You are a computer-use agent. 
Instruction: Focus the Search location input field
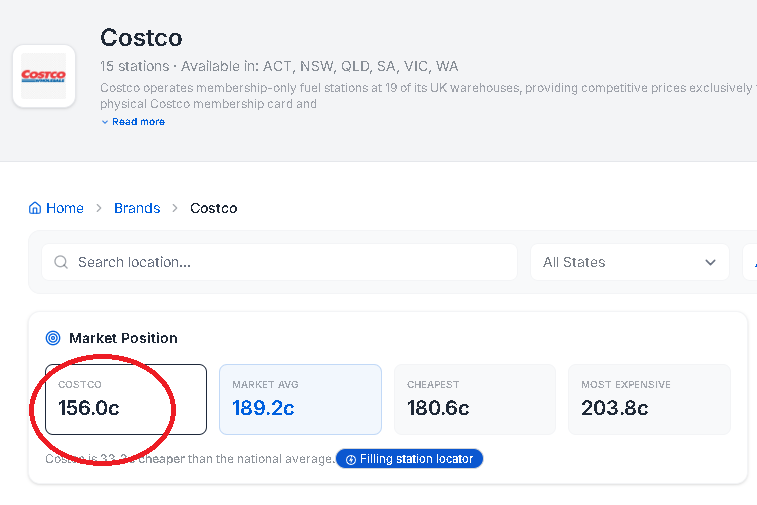(x=290, y=262)
